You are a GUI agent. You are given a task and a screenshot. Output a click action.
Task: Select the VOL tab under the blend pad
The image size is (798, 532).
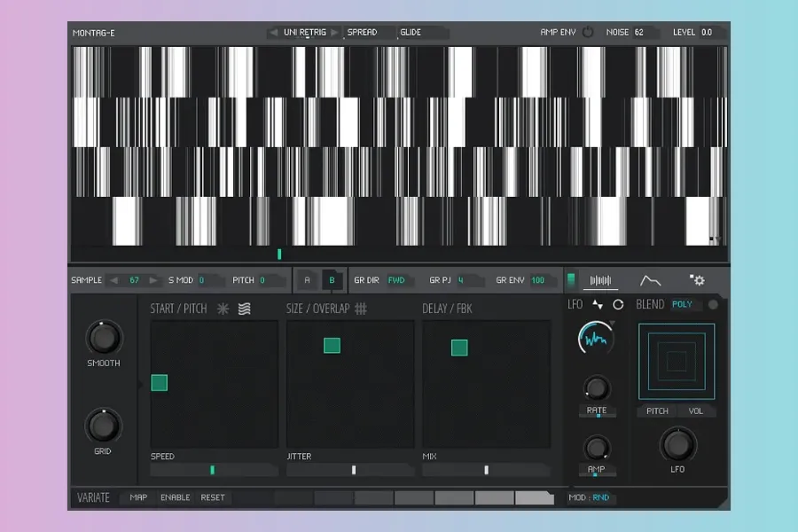tap(697, 411)
